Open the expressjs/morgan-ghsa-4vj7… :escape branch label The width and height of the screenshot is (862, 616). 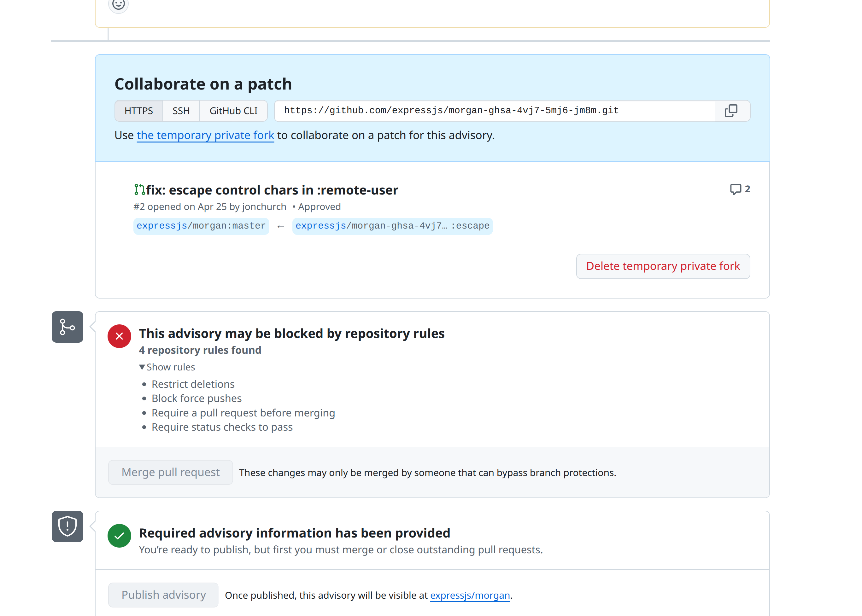coord(392,226)
